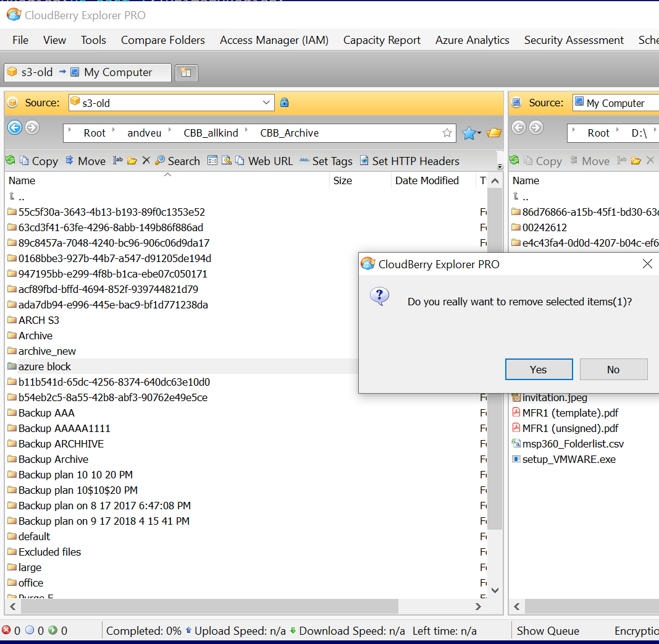Click the delete X in left toolbar
This screenshot has height=644, width=659.
coord(146,160)
